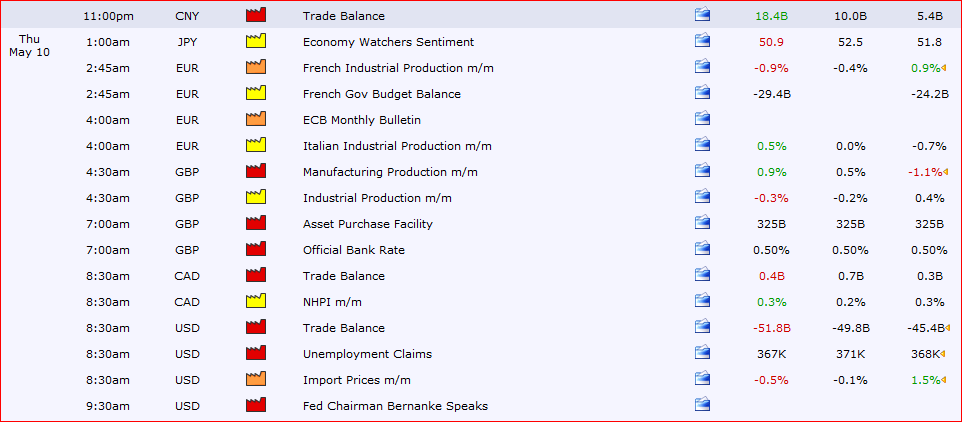The width and height of the screenshot is (962, 422).
Task: Open detail folder for Unemployment Claims
Action: pos(702,353)
